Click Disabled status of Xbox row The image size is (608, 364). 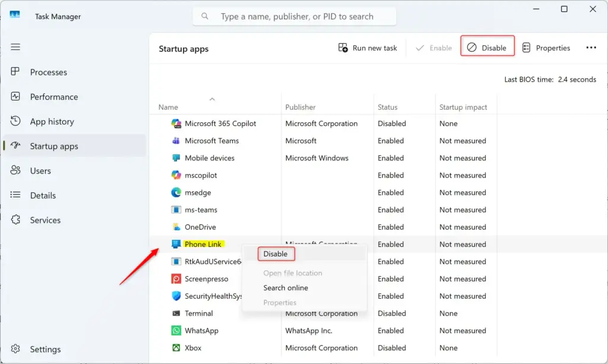click(x=392, y=348)
